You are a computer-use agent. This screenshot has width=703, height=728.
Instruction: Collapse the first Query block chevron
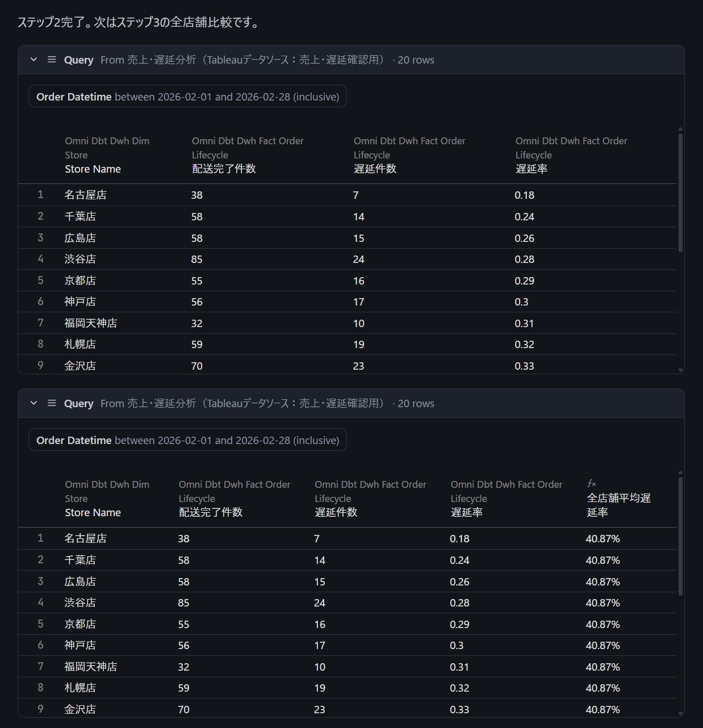[x=34, y=60]
